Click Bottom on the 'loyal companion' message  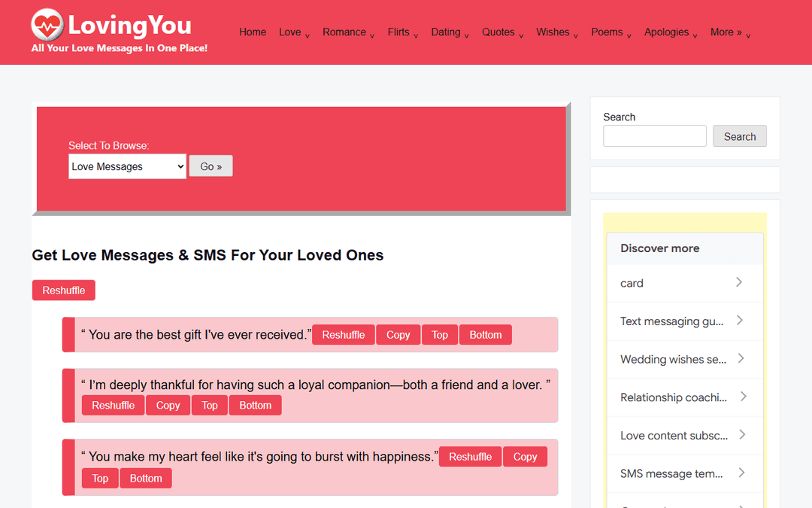pos(255,406)
